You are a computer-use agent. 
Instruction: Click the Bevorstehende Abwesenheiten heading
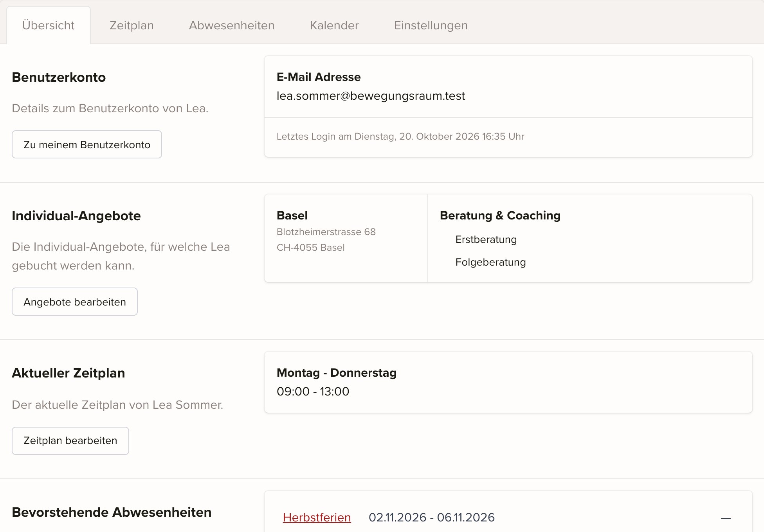click(x=112, y=512)
